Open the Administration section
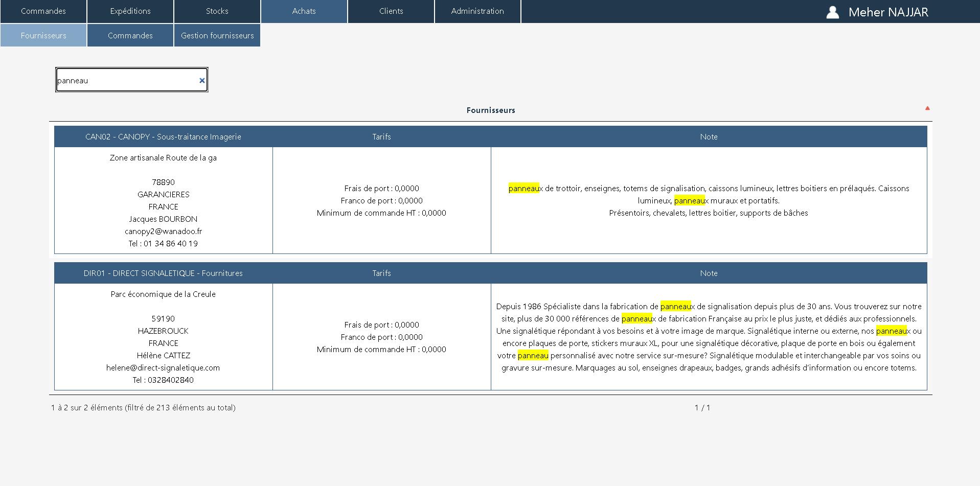980x486 pixels. (x=477, y=11)
